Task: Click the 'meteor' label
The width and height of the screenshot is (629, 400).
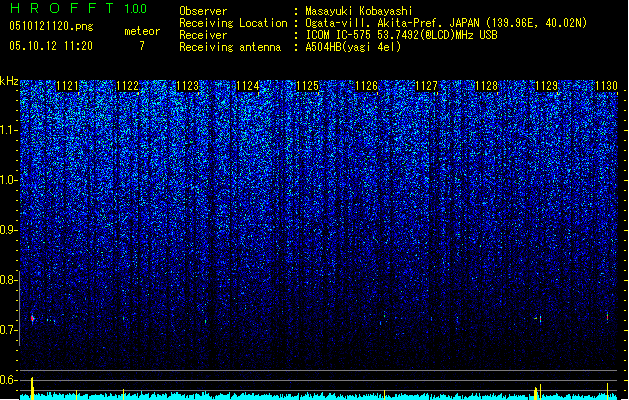Action: click(142, 31)
